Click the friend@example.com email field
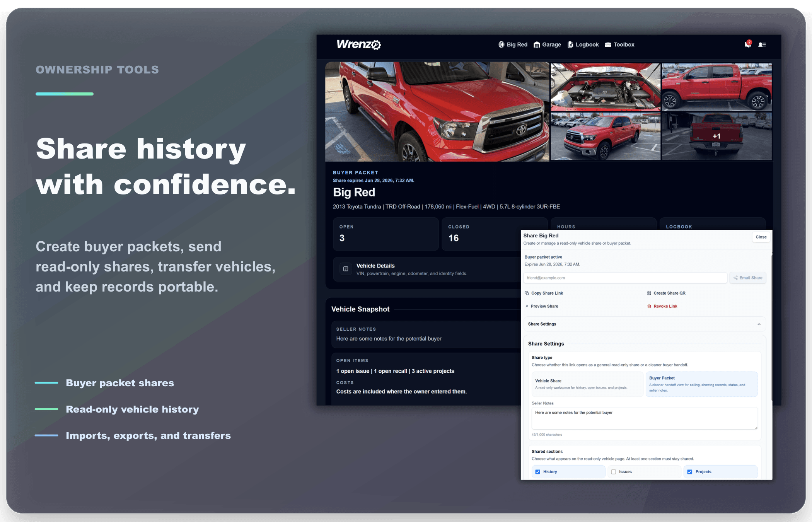 tap(625, 278)
